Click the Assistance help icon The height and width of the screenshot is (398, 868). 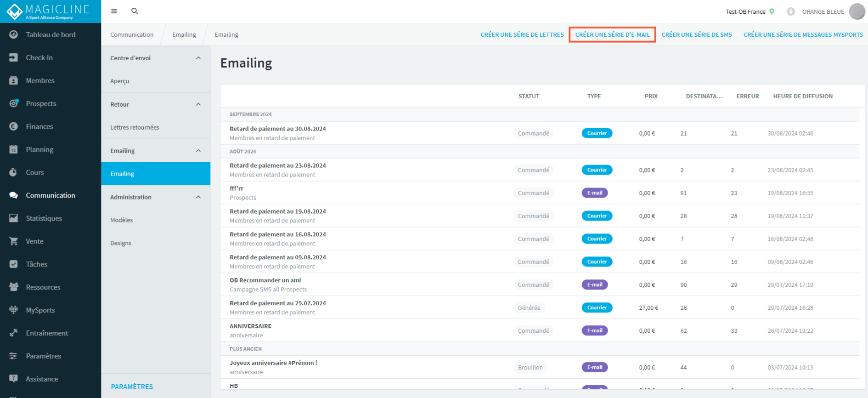tap(14, 379)
